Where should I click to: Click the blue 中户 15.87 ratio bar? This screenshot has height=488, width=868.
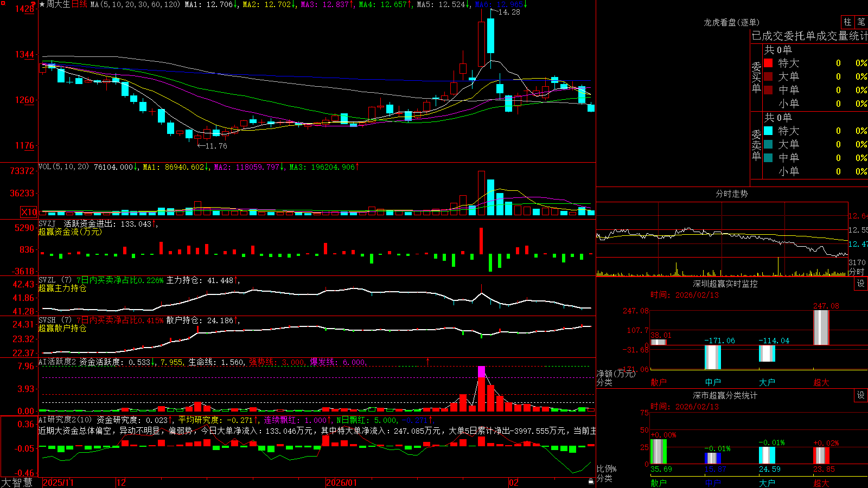coord(713,458)
